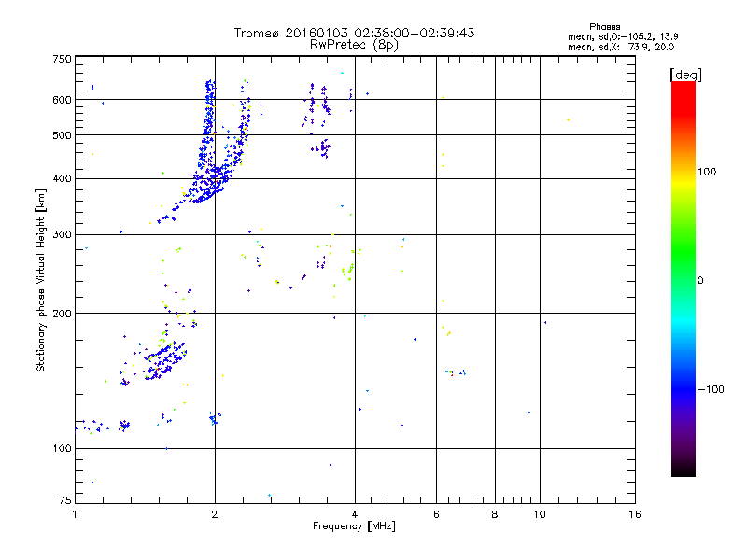Click the y-axis tick value '600'
Image resolution: width=747 pixels, height=560 pixels.
pos(62,100)
